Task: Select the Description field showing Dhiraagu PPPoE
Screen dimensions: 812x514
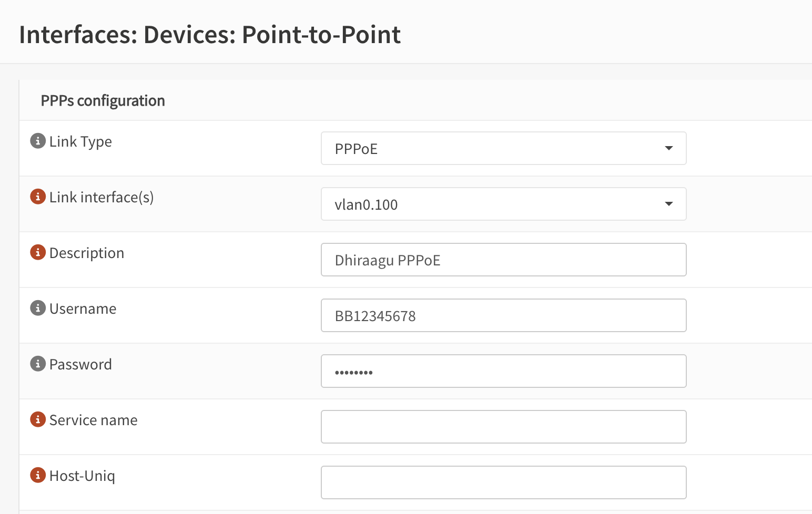Action: click(x=503, y=260)
